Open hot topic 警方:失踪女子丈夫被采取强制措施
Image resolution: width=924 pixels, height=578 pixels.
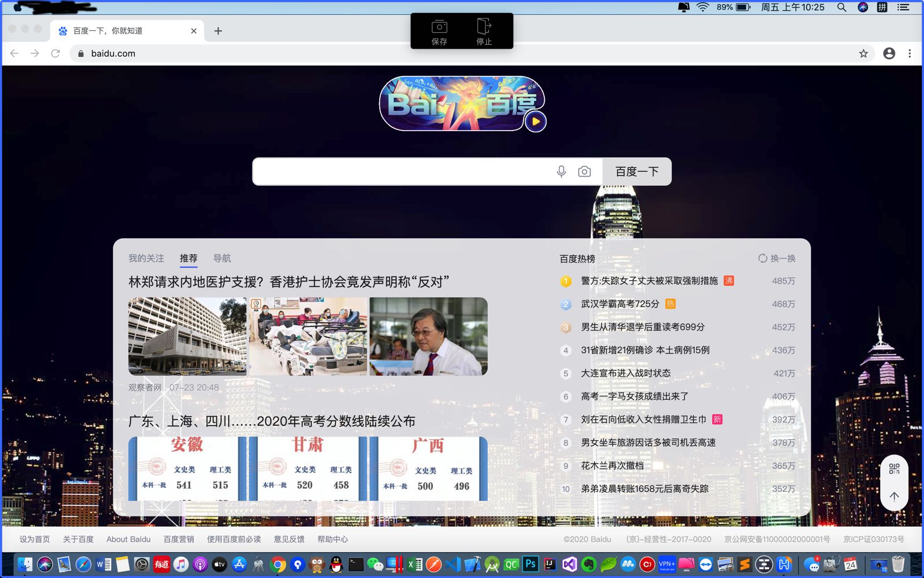(x=649, y=281)
